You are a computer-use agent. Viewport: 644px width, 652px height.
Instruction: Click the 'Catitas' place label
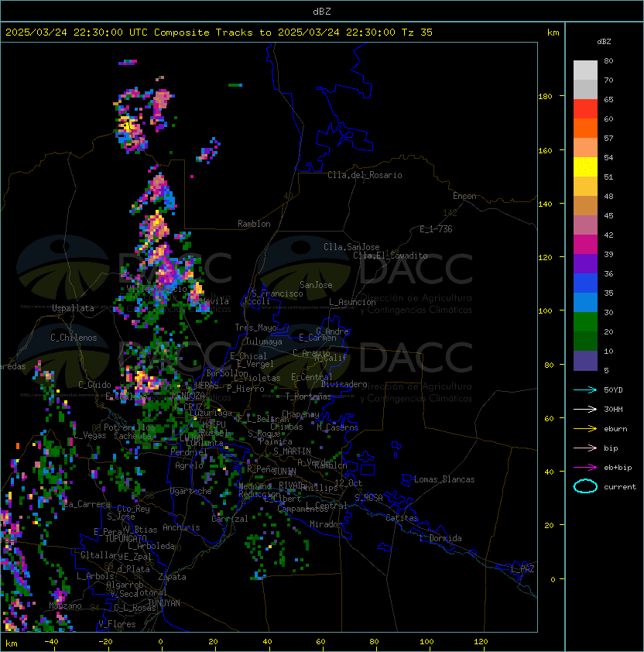pos(402,518)
